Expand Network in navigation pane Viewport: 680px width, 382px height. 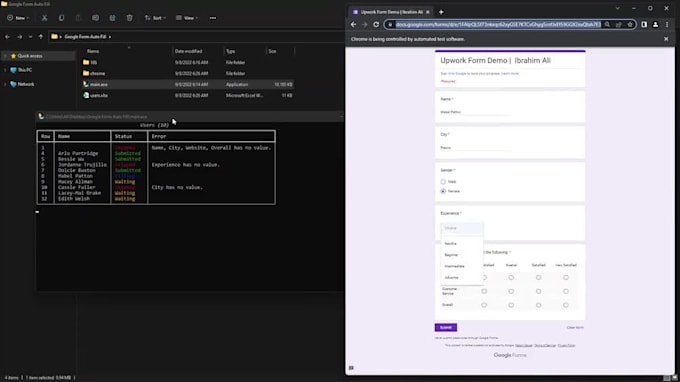(x=5, y=84)
